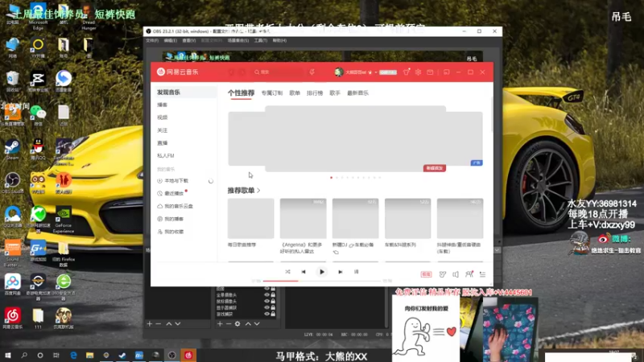Image resolution: width=644 pixels, height=362 pixels.
Task: Open the sound effects icon
Action: (x=442, y=274)
